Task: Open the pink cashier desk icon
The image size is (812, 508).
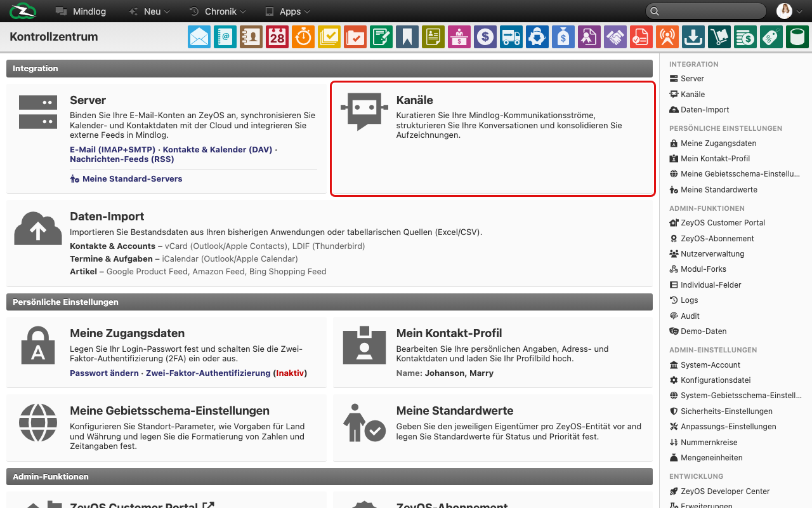Action: coord(459,37)
